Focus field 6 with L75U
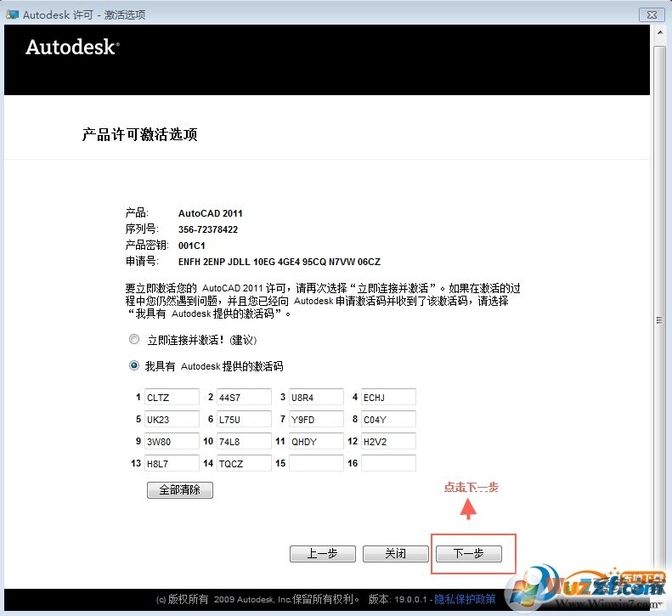 tap(244, 419)
